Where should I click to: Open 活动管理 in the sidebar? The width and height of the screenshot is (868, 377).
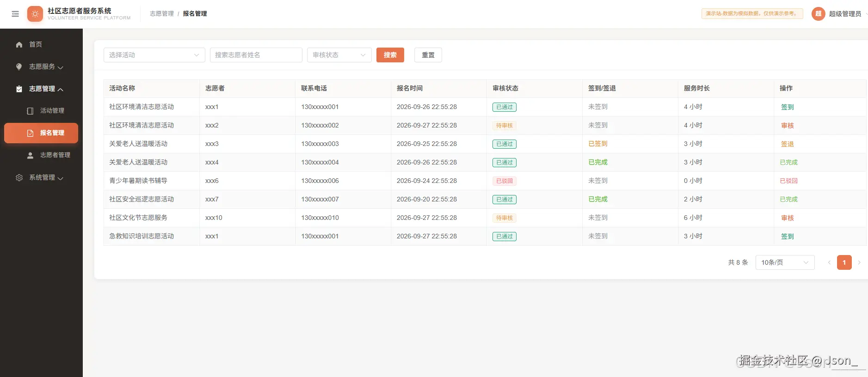pyautogui.click(x=41, y=111)
